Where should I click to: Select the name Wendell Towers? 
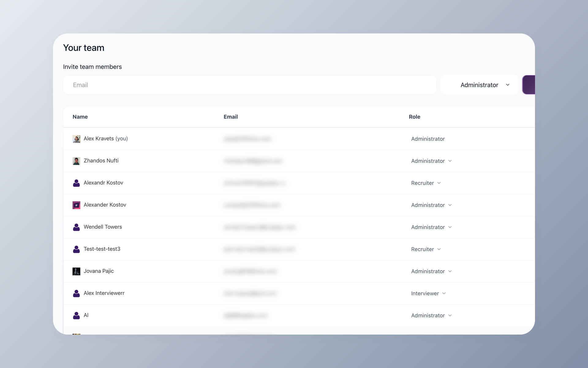[103, 227]
